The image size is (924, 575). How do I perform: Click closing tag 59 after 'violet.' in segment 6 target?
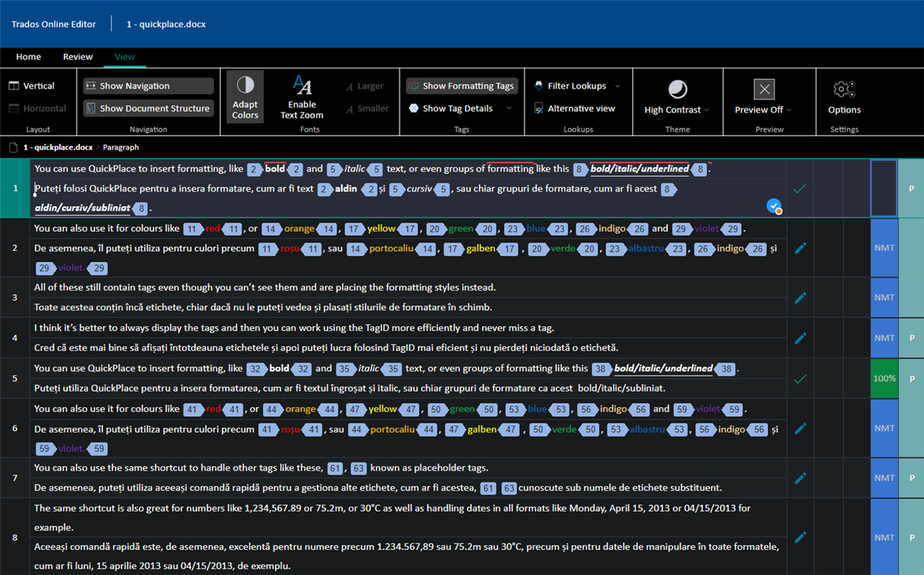(x=99, y=448)
